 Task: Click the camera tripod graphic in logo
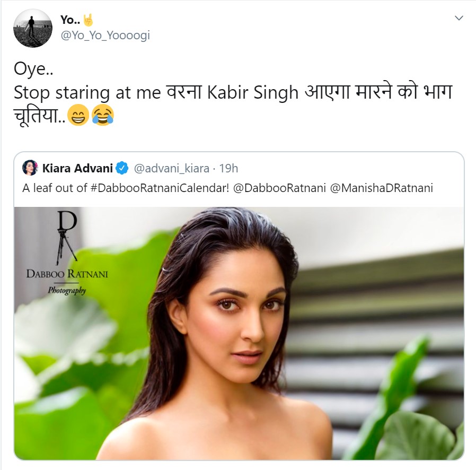67,246
